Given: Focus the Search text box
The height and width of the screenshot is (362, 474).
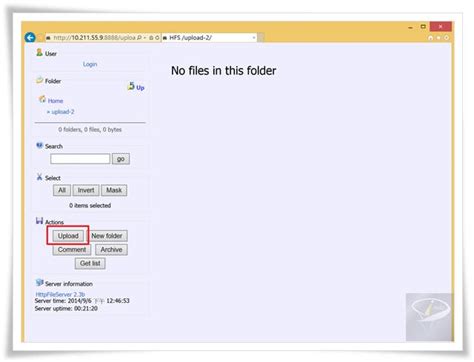Looking at the screenshot, I should [80, 159].
